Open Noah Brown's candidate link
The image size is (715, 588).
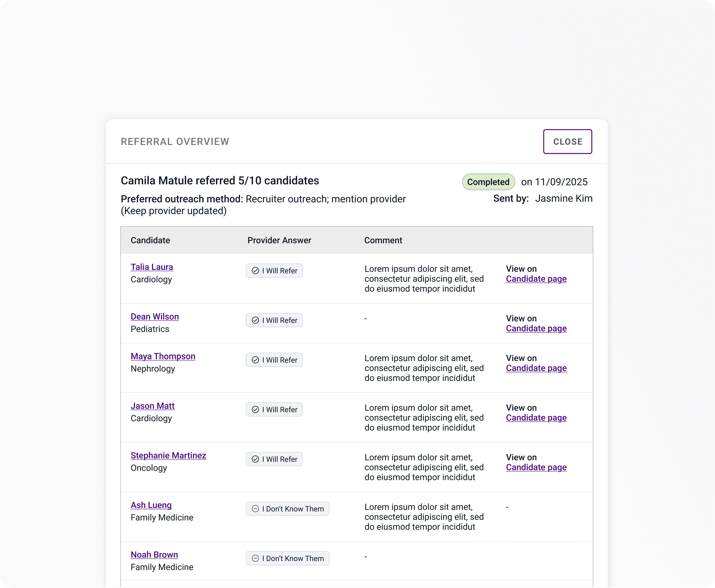(155, 555)
